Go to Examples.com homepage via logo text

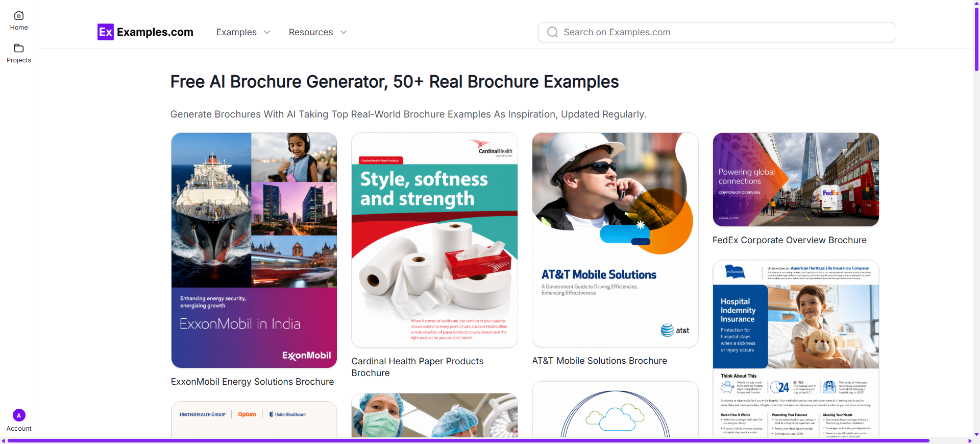(x=155, y=32)
